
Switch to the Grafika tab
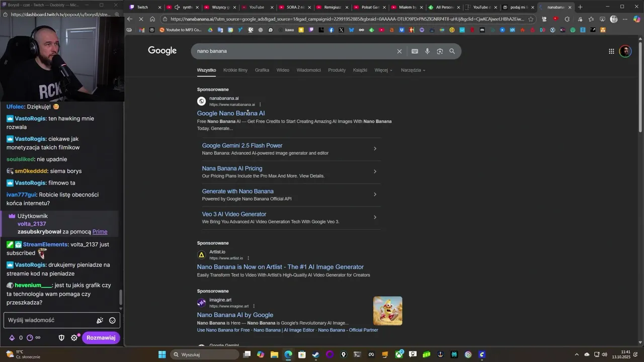[262, 70]
